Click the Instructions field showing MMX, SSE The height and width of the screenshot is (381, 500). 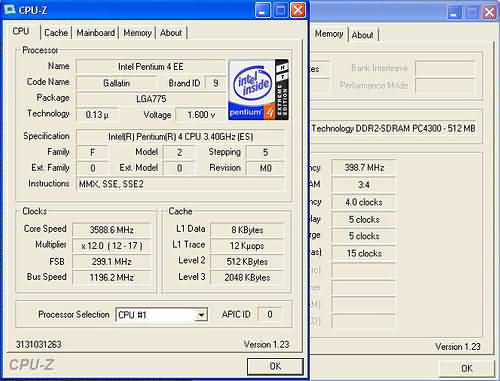click(181, 184)
